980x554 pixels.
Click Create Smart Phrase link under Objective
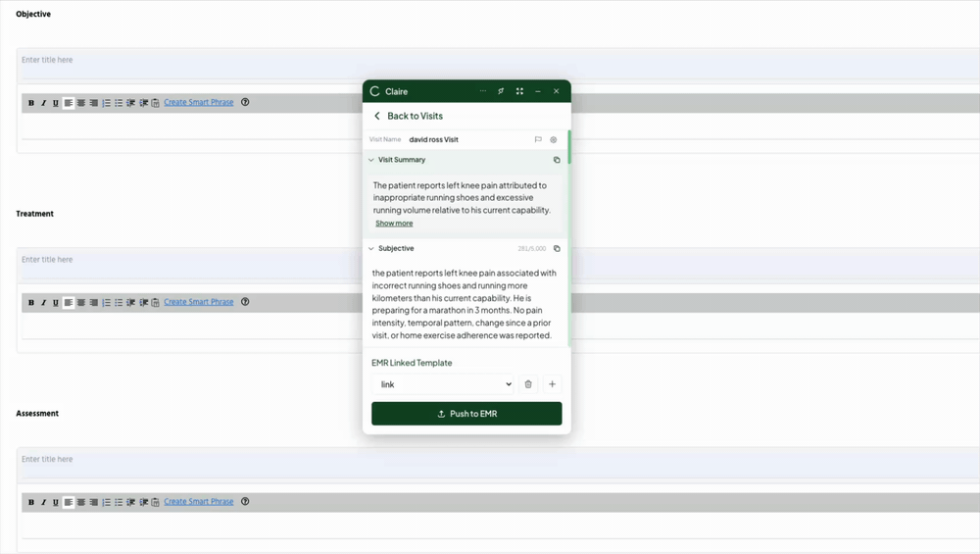[x=199, y=102]
